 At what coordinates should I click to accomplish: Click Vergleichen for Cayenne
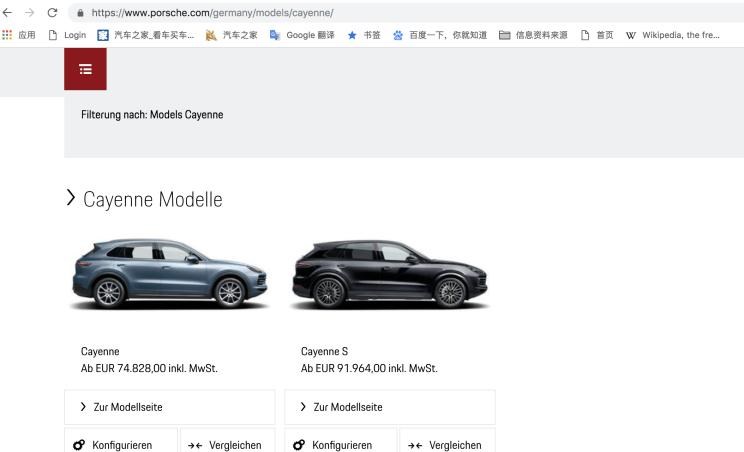pyautogui.click(x=228, y=442)
